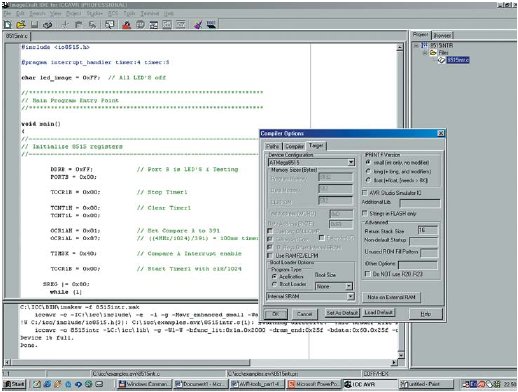
Task: Open the Tools menu
Action: coord(129,14)
